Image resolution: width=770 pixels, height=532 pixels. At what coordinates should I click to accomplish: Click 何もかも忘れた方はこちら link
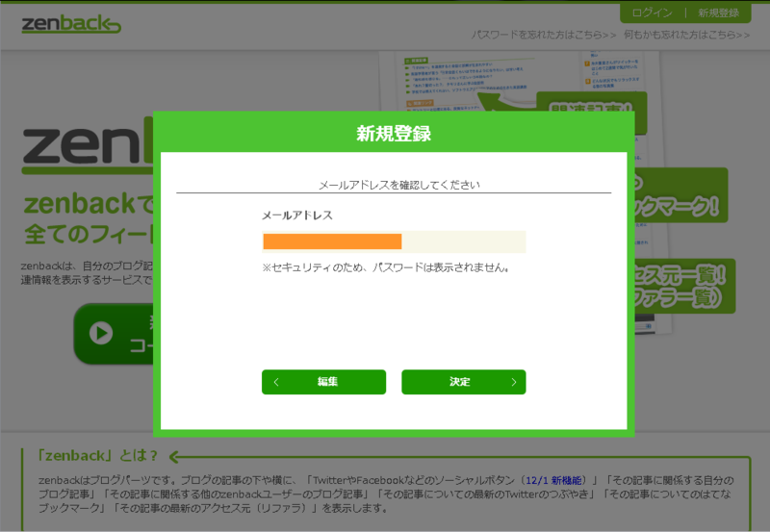[686, 35]
